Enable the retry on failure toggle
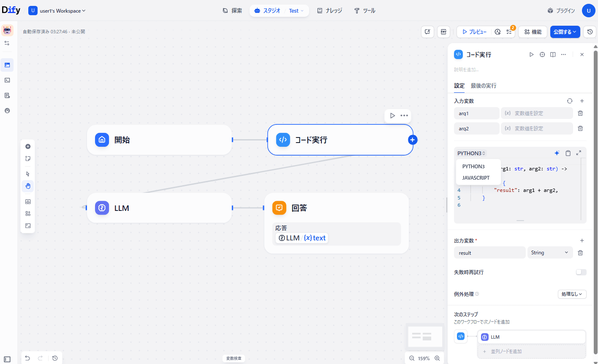 (x=581, y=272)
